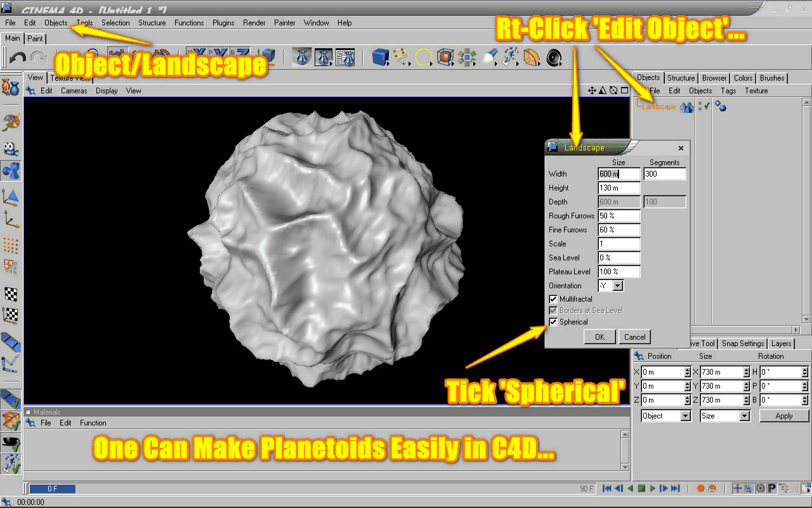Open the File menu in main menu bar
812x508 pixels.
click(x=10, y=23)
